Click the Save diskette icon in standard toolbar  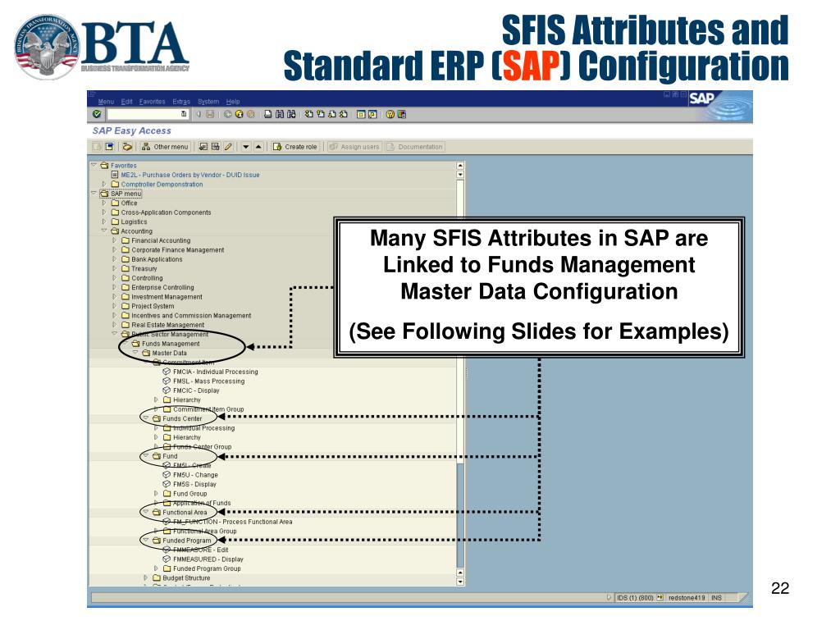210,114
